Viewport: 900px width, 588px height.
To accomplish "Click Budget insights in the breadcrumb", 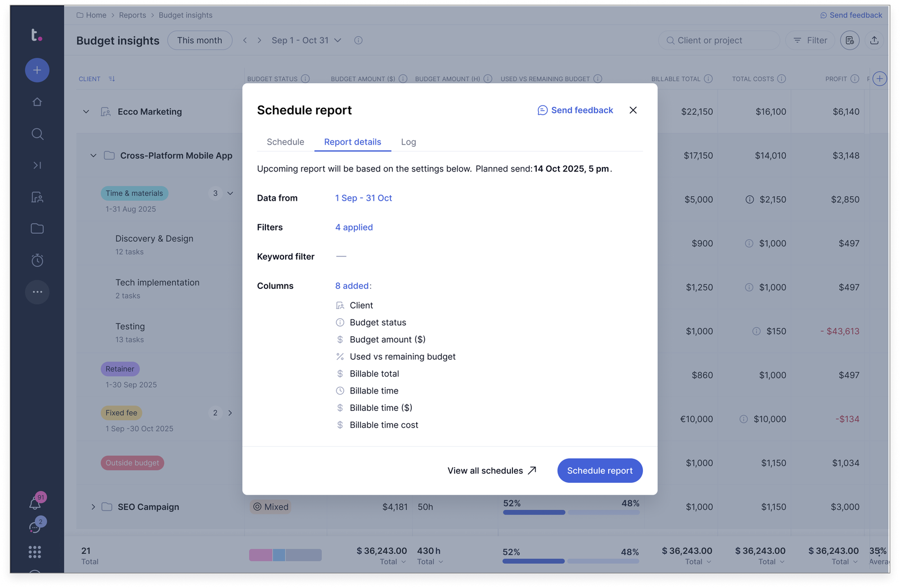I will (x=186, y=15).
